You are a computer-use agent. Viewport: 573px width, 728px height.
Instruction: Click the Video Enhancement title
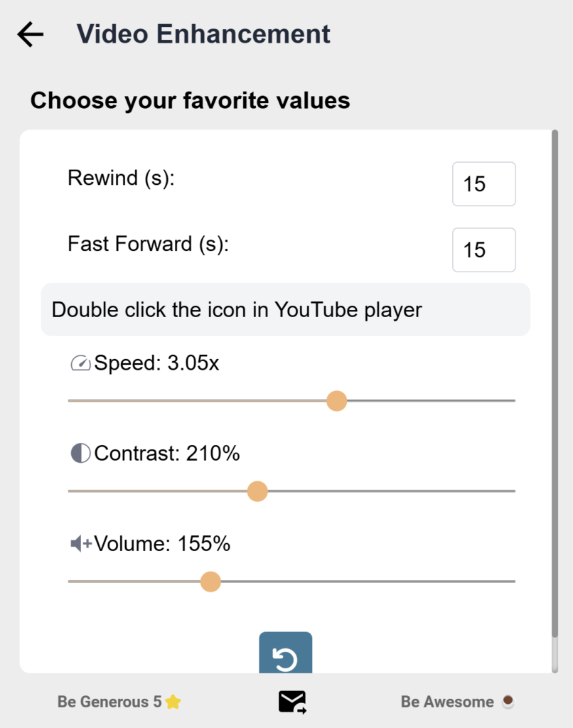point(203,34)
